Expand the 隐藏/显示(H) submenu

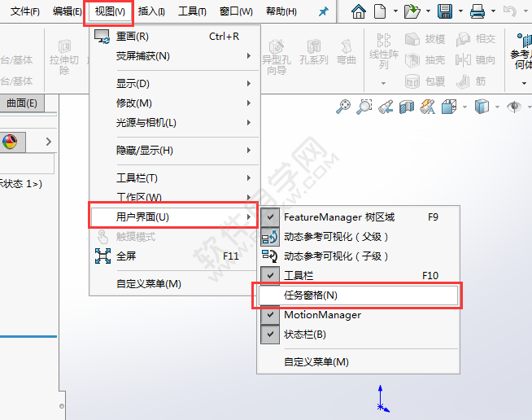(174, 150)
